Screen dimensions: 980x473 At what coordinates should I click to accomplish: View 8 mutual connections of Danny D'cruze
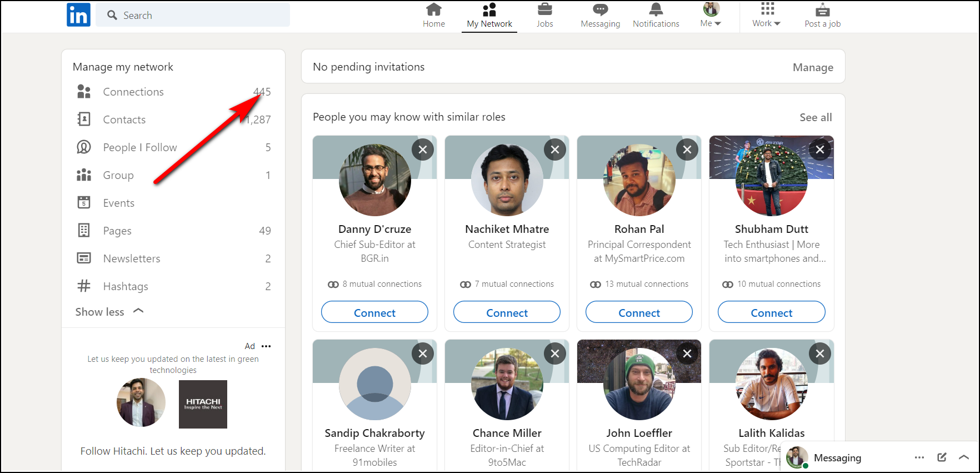pos(374,284)
